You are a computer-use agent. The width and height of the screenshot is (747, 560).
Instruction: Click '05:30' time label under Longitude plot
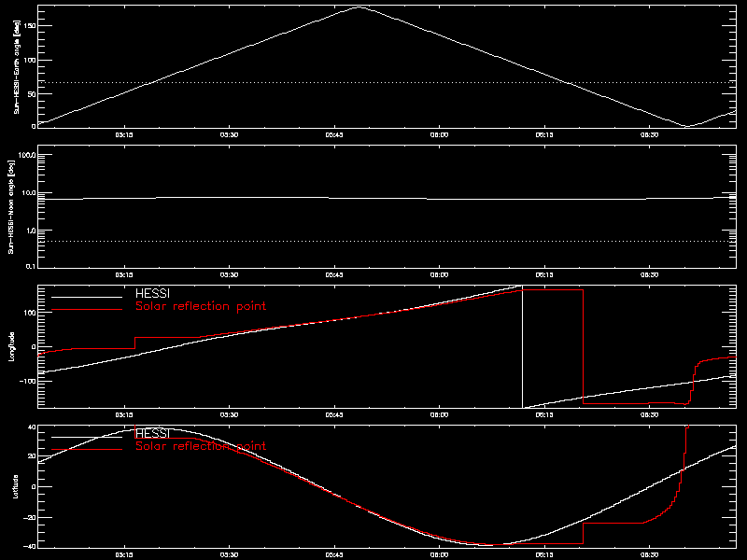pyautogui.click(x=229, y=414)
